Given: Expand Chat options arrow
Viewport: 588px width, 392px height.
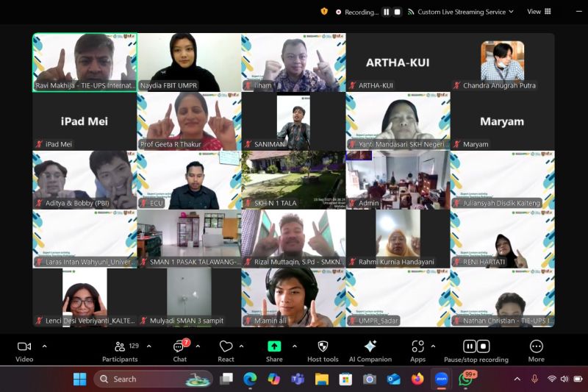Looking at the screenshot, I should (198, 346).
